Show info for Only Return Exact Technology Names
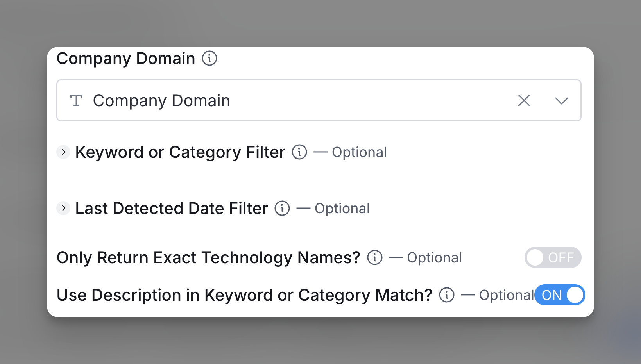641x364 pixels. click(x=375, y=257)
